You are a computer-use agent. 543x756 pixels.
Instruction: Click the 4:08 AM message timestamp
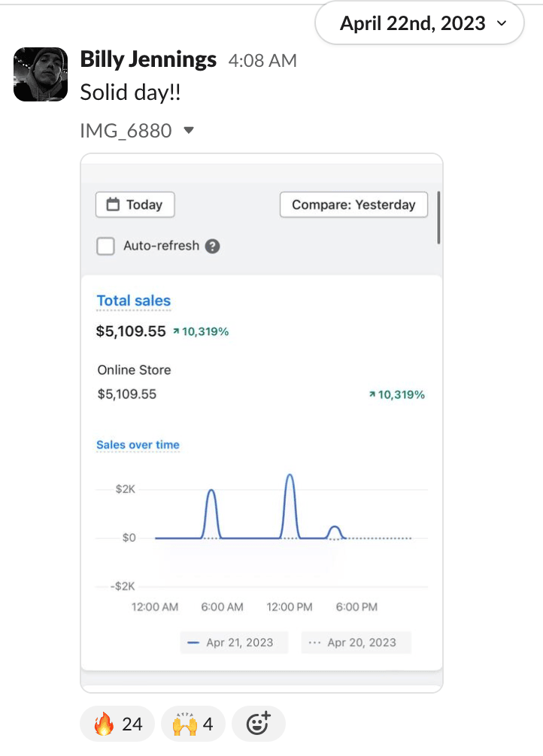click(262, 60)
